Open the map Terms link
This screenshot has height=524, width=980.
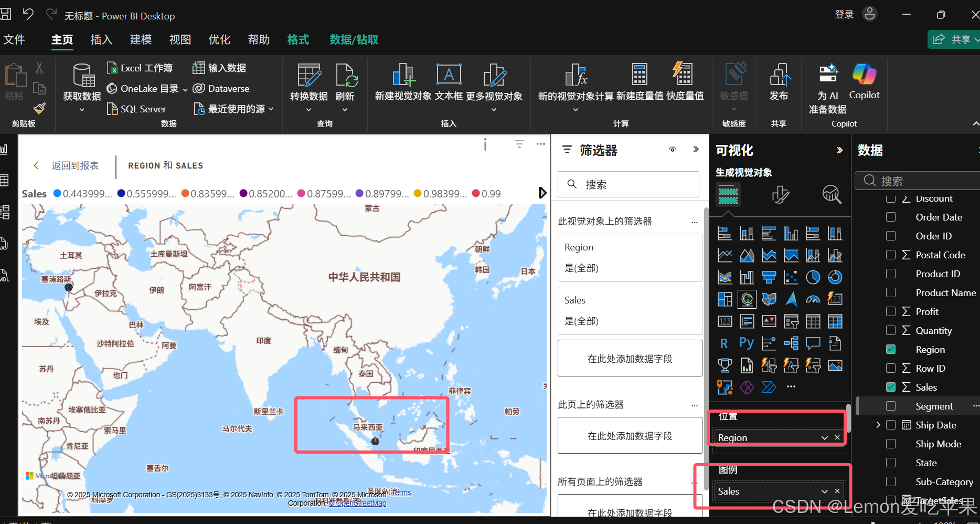401,492
